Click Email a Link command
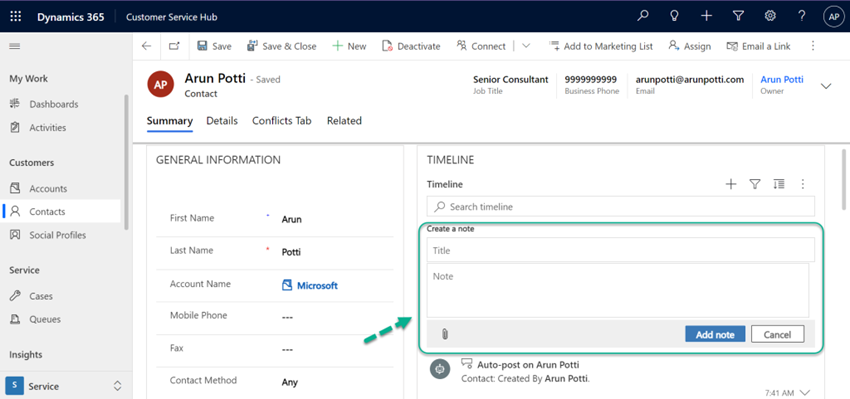The image size is (850, 399). pyautogui.click(x=758, y=46)
